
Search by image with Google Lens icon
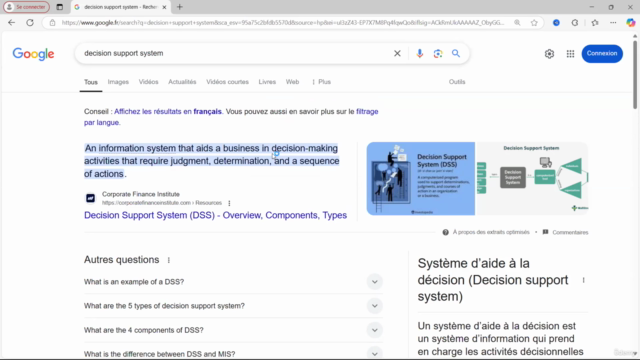coord(438,53)
